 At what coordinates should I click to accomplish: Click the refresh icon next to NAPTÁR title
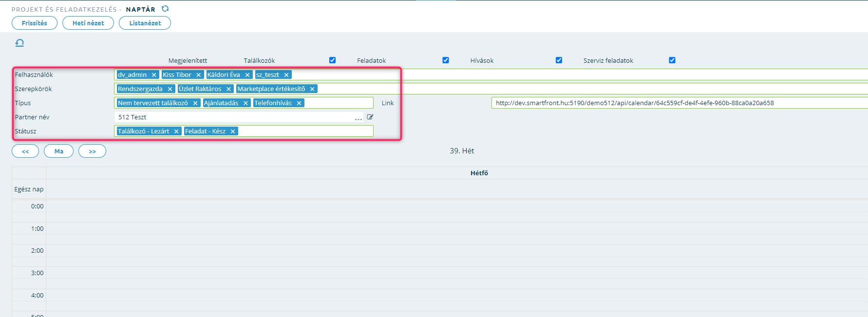pyautogui.click(x=165, y=9)
